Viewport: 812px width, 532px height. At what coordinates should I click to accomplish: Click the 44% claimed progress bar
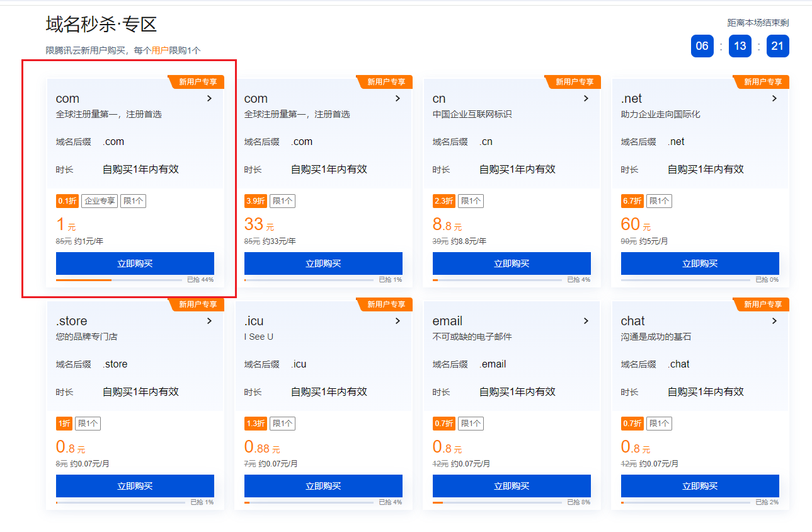(x=119, y=280)
